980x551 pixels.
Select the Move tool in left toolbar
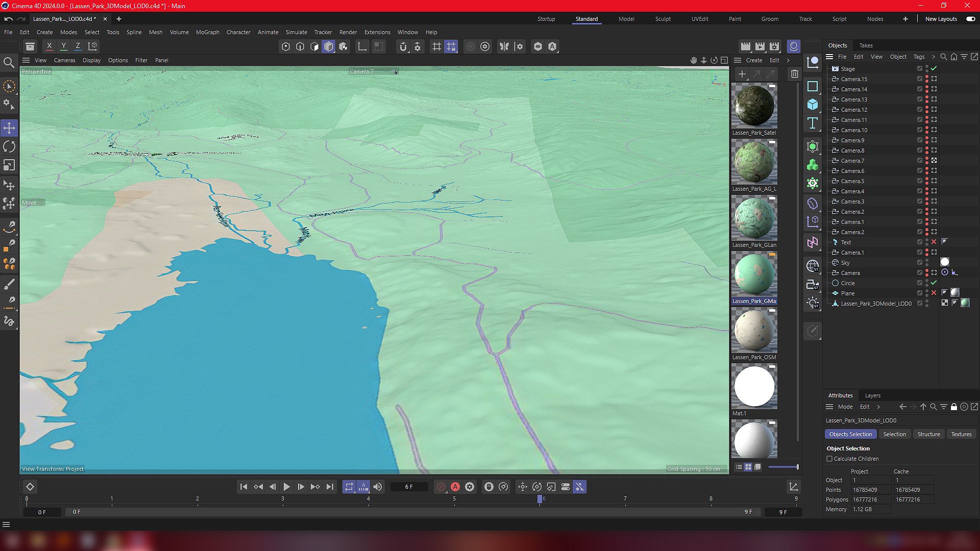[9, 128]
